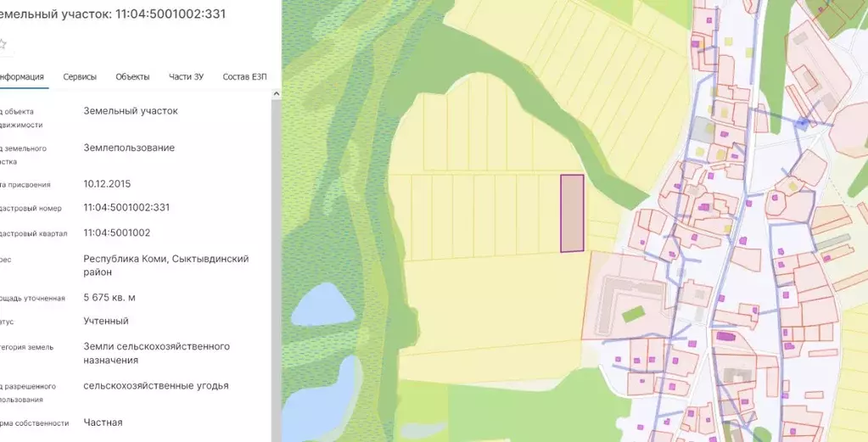This screenshot has width=868, height=442.
Task: Click the status value Учтенный
Action: [x=106, y=321]
